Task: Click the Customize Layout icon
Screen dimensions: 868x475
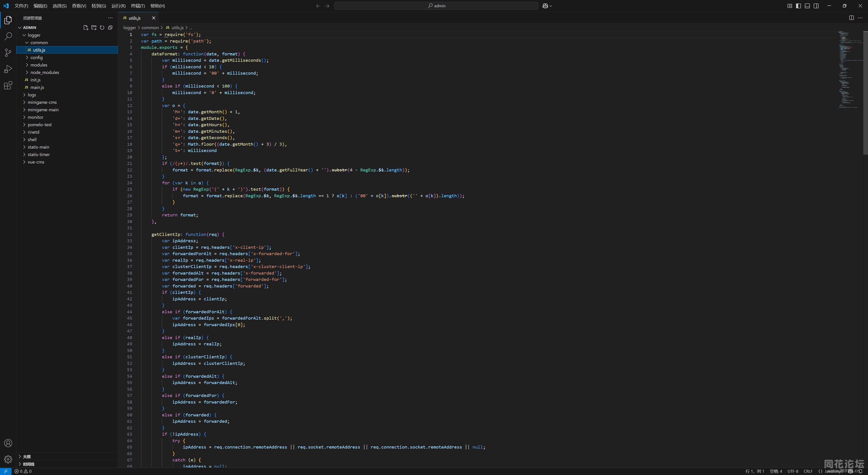Action: pos(790,6)
